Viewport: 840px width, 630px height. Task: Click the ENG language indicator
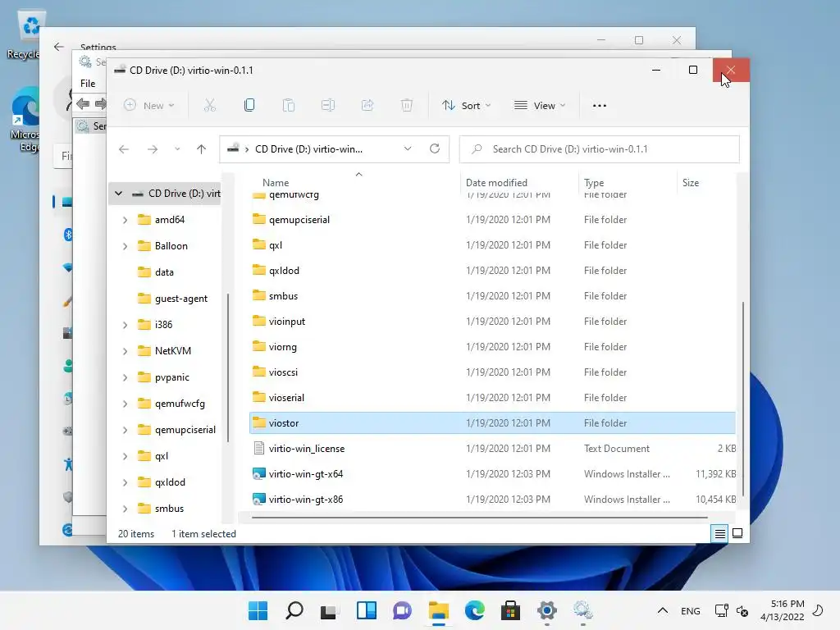coord(691,610)
